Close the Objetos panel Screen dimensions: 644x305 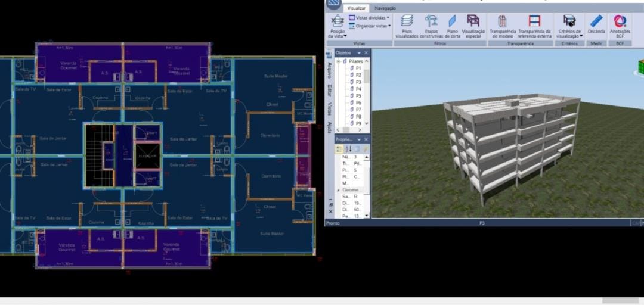(x=367, y=53)
